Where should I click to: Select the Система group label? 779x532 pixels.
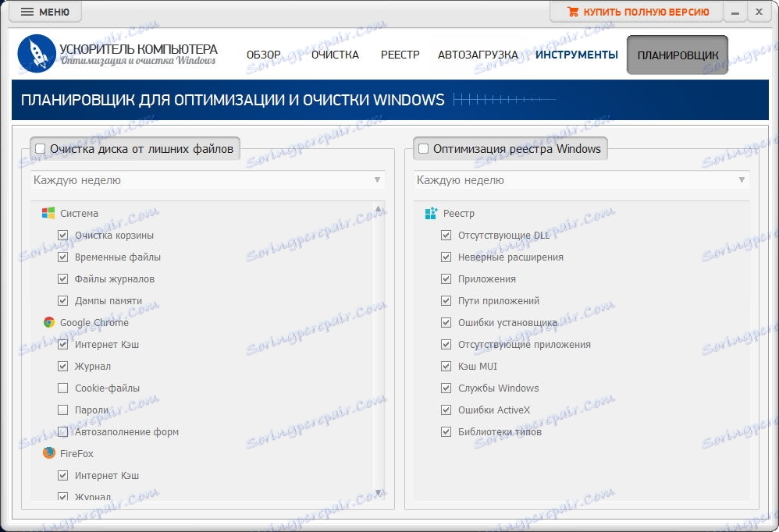pyautogui.click(x=79, y=214)
